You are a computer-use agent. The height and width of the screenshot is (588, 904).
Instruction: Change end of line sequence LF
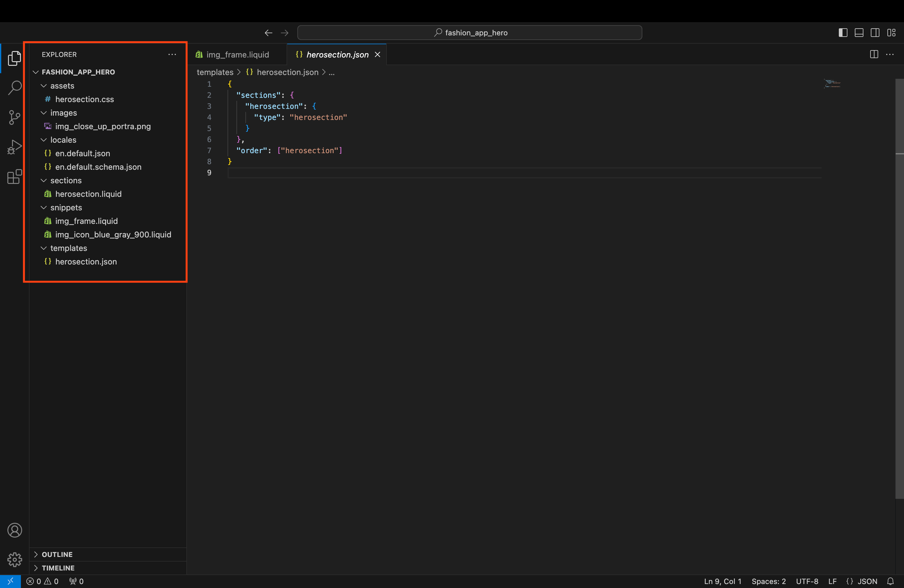coord(833,581)
